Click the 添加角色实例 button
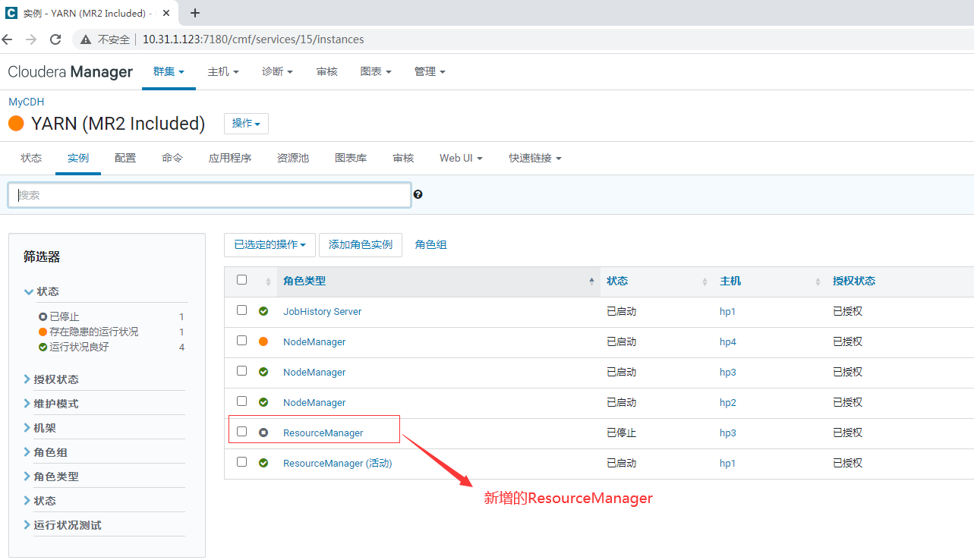Viewport: 974px width, 560px height. [x=361, y=244]
